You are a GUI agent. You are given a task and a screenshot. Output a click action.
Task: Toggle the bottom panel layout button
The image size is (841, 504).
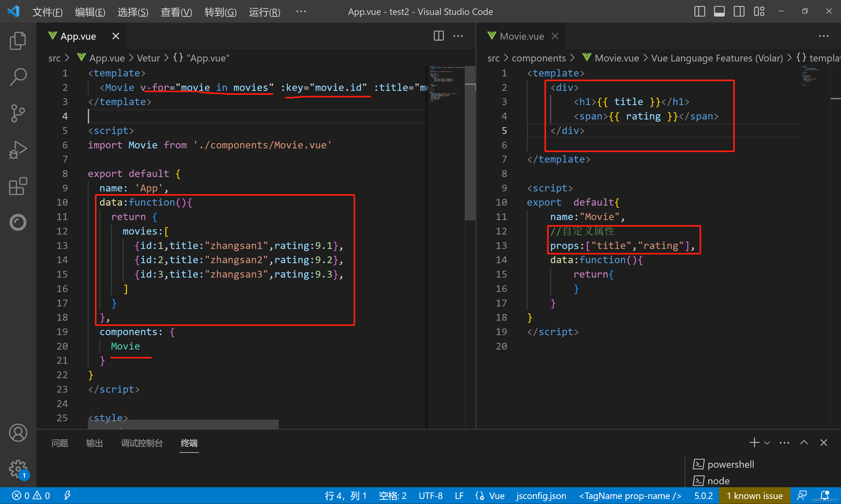click(x=719, y=12)
